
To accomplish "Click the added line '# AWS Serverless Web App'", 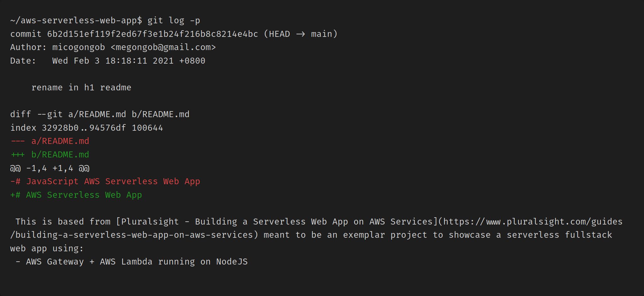I will click(x=76, y=195).
